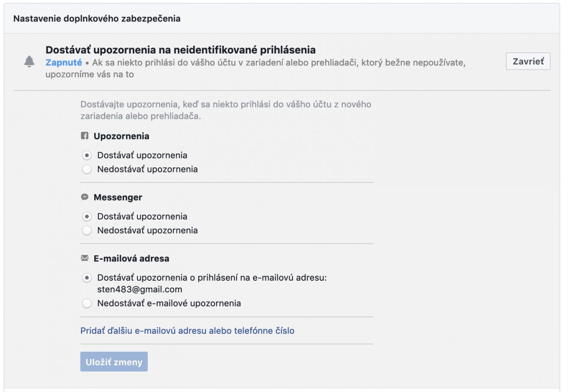
Task: Click Uložiť zmeny button
Action: pos(114,362)
